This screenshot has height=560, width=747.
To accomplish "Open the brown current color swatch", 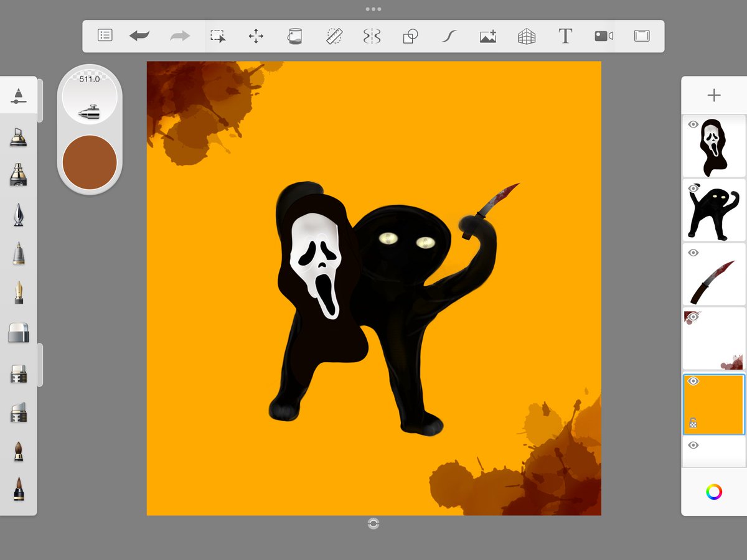I will tap(90, 162).
